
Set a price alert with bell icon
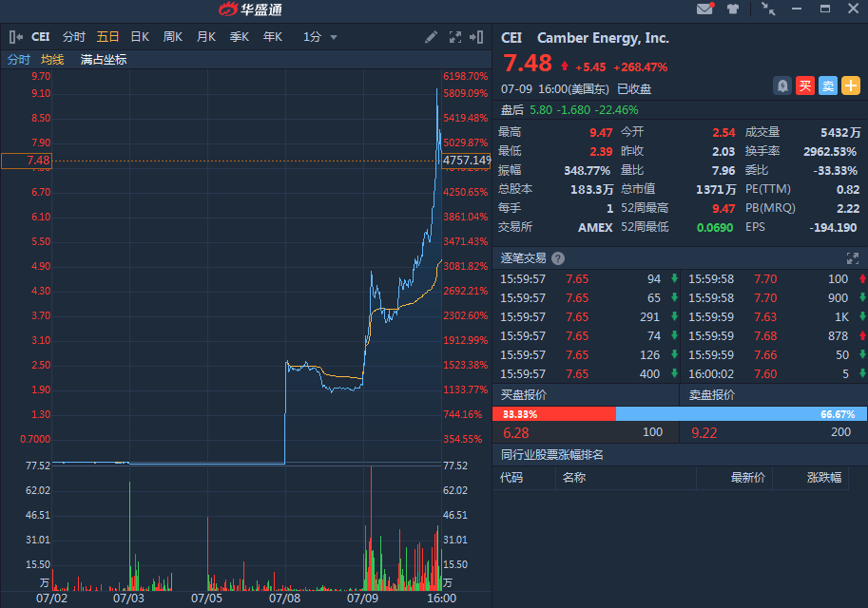(x=782, y=85)
